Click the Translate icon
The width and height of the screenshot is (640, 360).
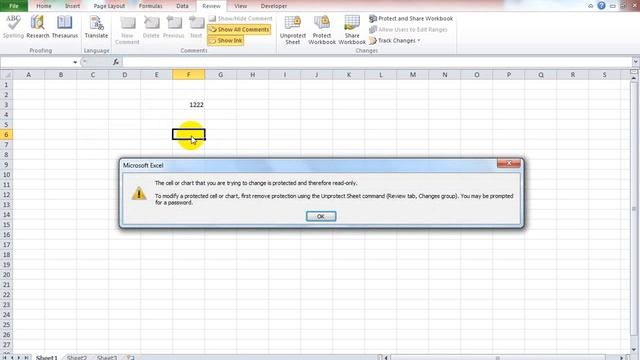pyautogui.click(x=96, y=27)
